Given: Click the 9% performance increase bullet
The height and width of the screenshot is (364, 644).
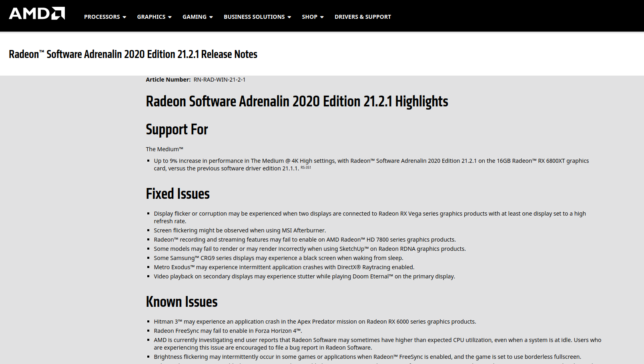Looking at the screenshot, I should pyautogui.click(x=371, y=164).
